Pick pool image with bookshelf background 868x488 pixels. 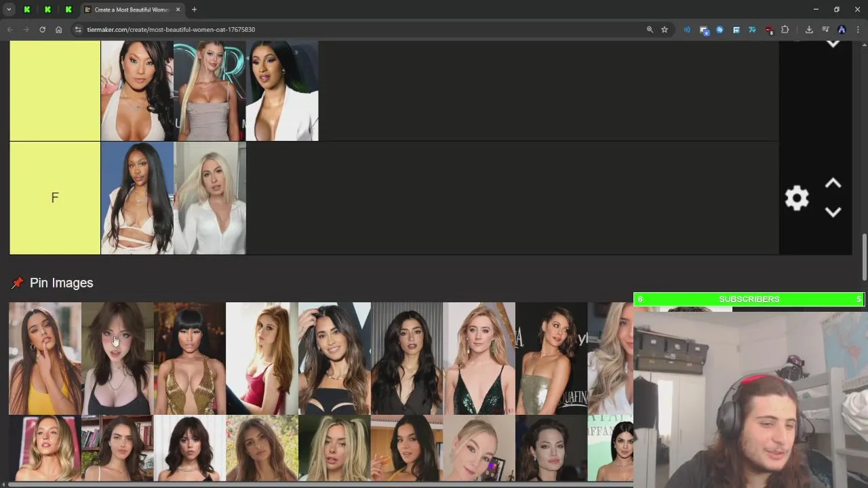[x=117, y=448]
